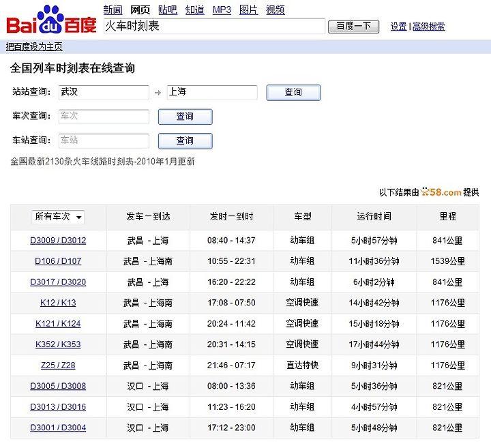Click the 里程 column header
The height and width of the screenshot is (448, 491).
(448, 217)
